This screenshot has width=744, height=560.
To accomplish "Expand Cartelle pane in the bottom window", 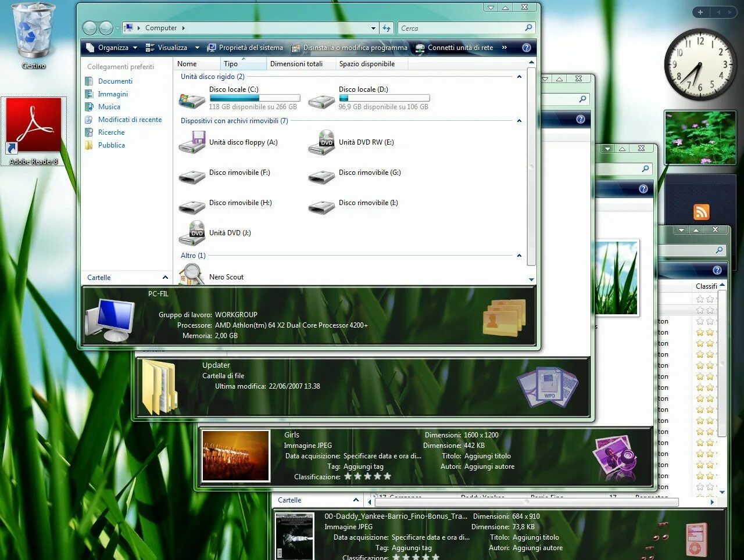I will [x=356, y=500].
